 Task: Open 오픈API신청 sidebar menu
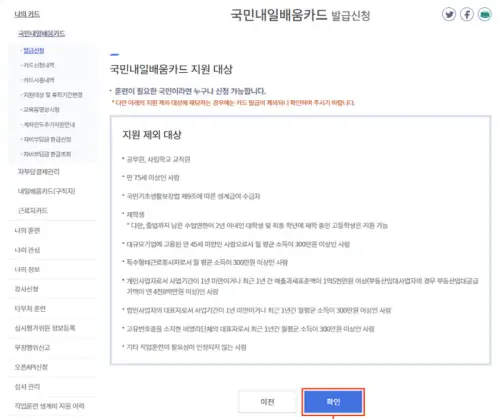tap(31, 367)
